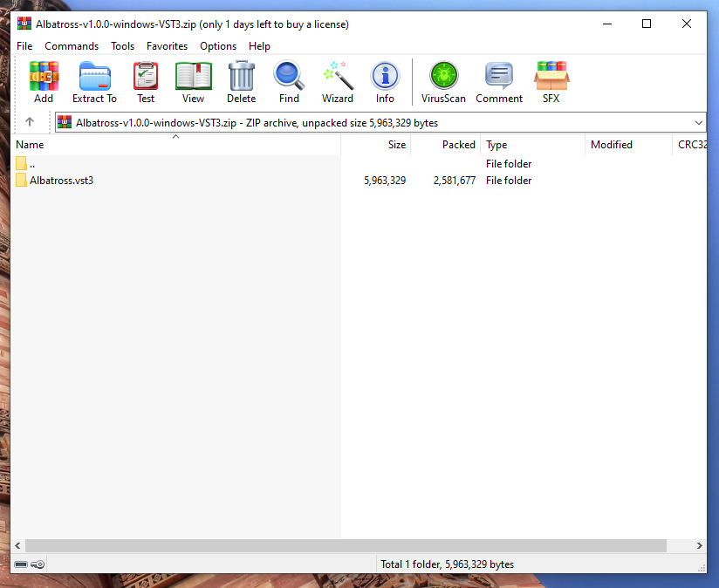Sort by the Modified column header

point(628,145)
